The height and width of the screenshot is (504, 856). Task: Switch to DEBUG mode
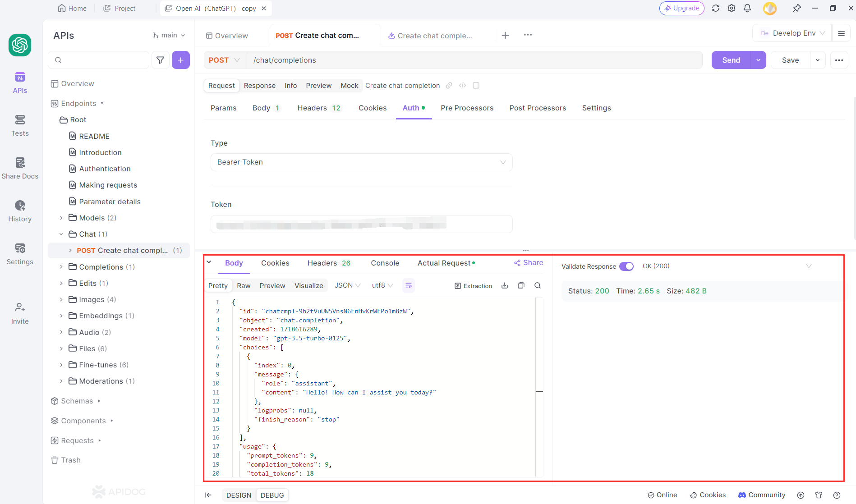point(272,495)
